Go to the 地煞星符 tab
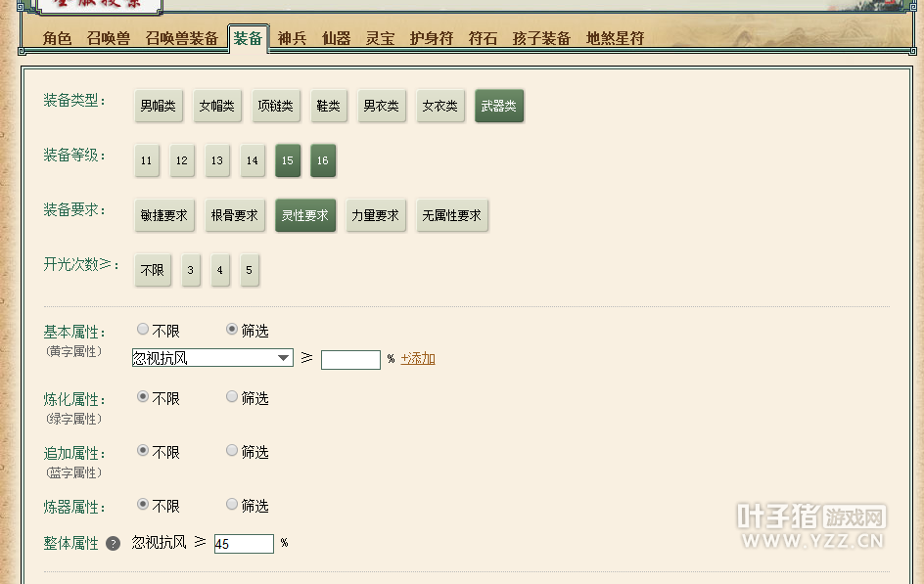The height and width of the screenshot is (584, 924). click(x=615, y=38)
